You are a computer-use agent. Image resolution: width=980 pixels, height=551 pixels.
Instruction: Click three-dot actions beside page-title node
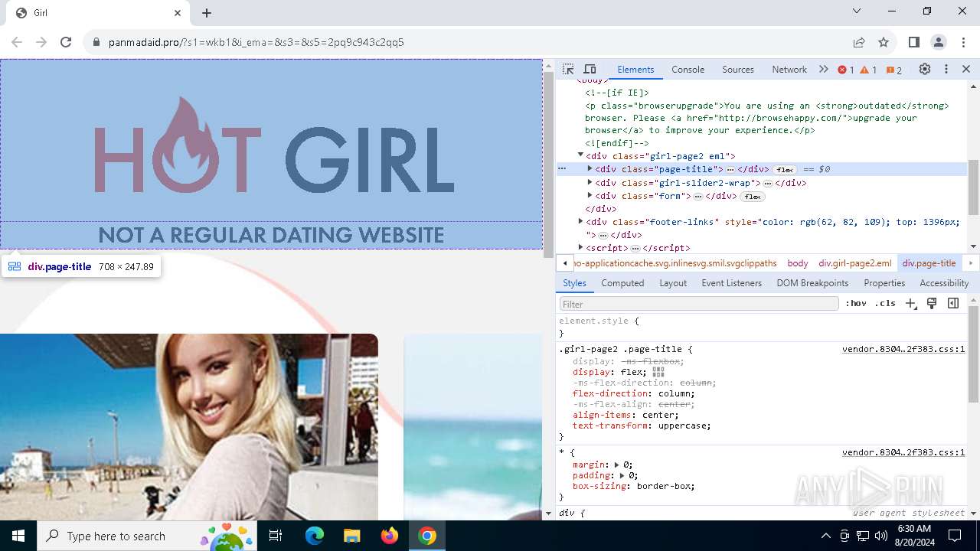[x=562, y=169]
